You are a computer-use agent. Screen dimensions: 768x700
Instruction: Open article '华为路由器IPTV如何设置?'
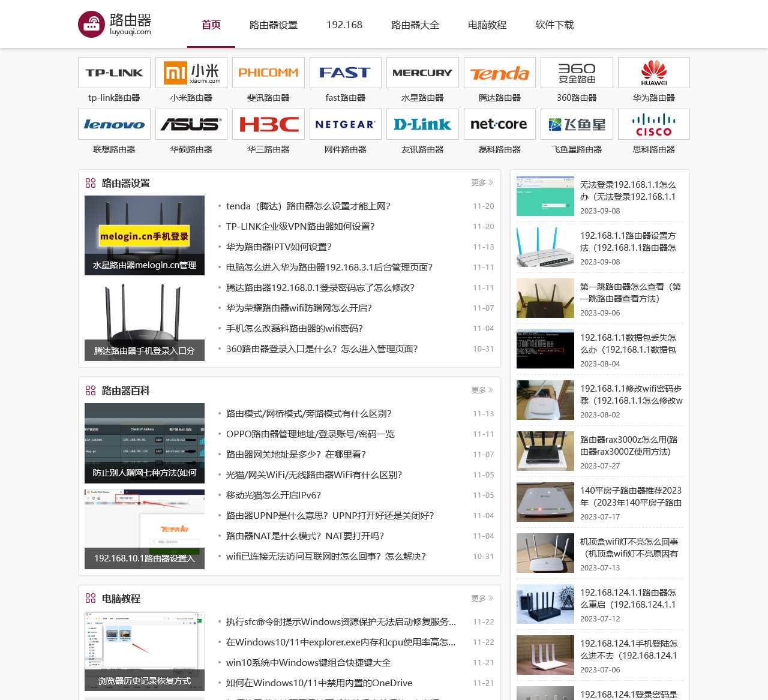278,247
